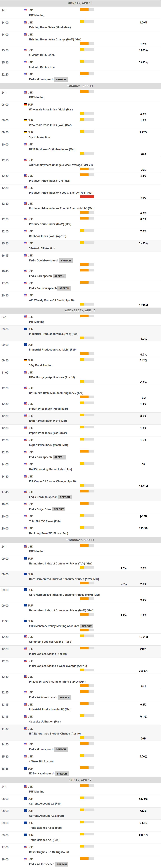Click the German flag beside Wholesale Price Index (MoM)
161x868 pixels.
click(26, 105)
